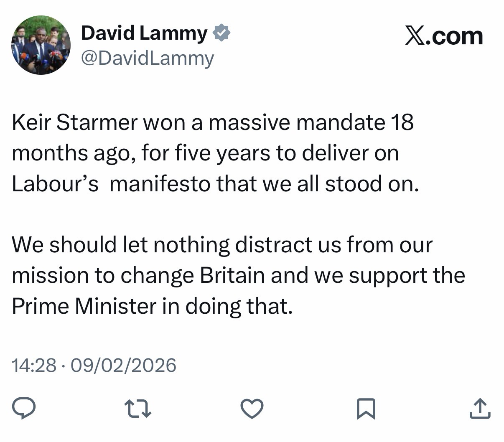Click the 14:28 post time

click(34, 365)
